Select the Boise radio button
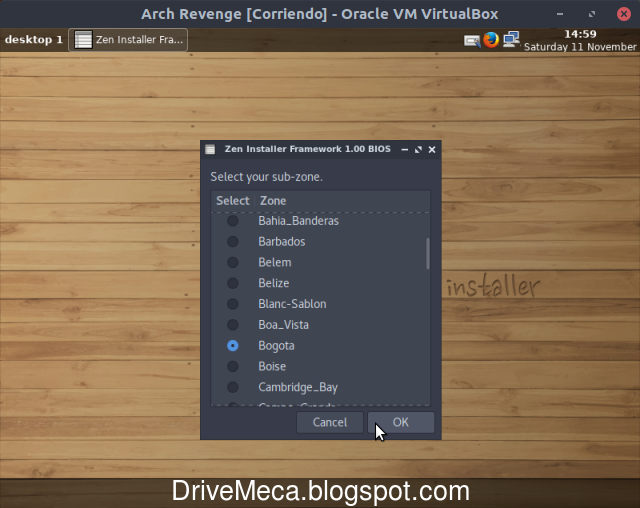 pyautogui.click(x=233, y=366)
